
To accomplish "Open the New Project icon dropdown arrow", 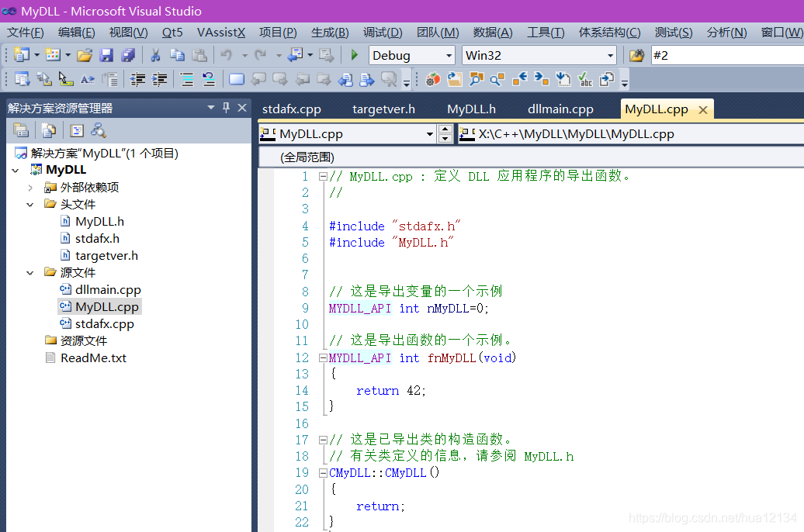I will [x=37, y=55].
